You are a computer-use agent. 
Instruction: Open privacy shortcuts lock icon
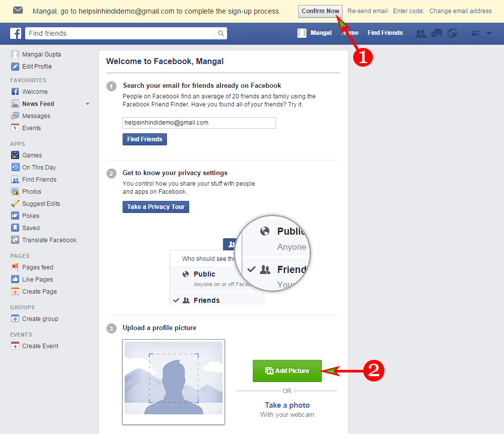pyautogui.click(x=475, y=33)
